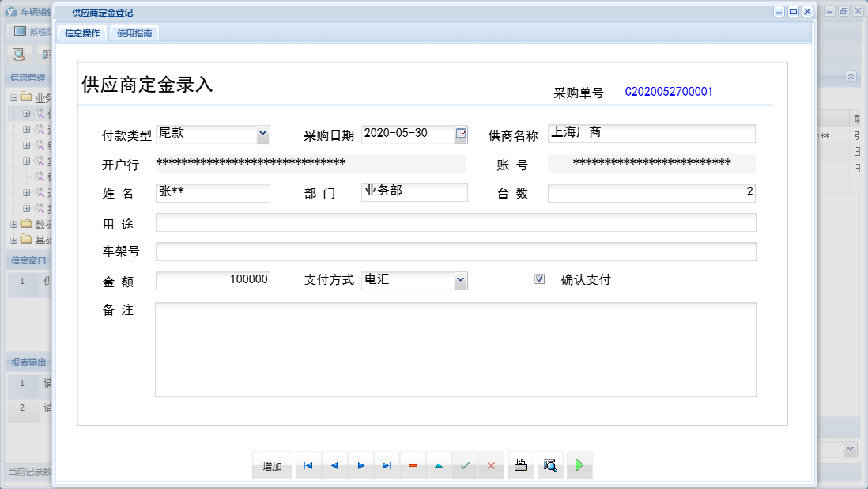Open the 付款类型 dropdown showing 尾款
This screenshot has height=489, width=868.
point(263,134)
